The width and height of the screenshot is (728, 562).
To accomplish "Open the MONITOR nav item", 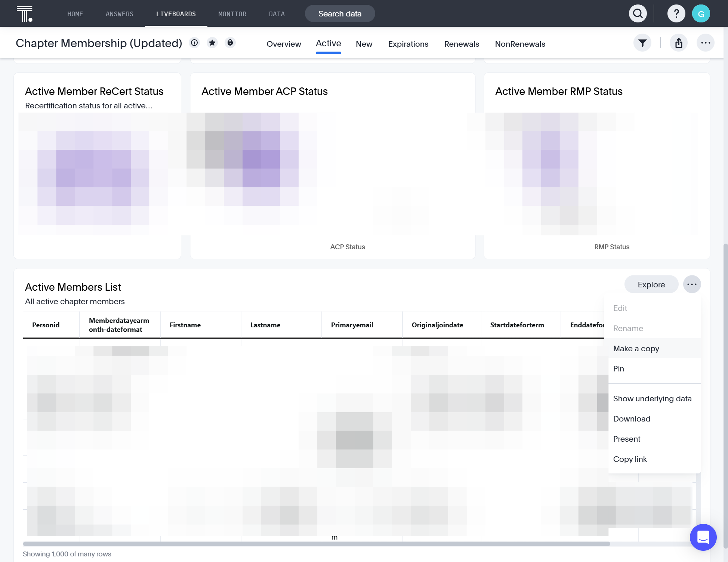I will coord(232,14).
